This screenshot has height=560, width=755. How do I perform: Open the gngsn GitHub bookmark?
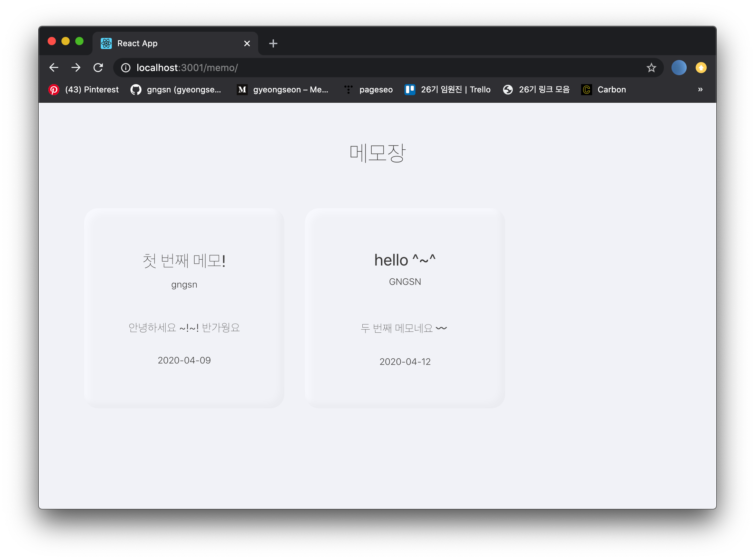[x=176, y=90]
